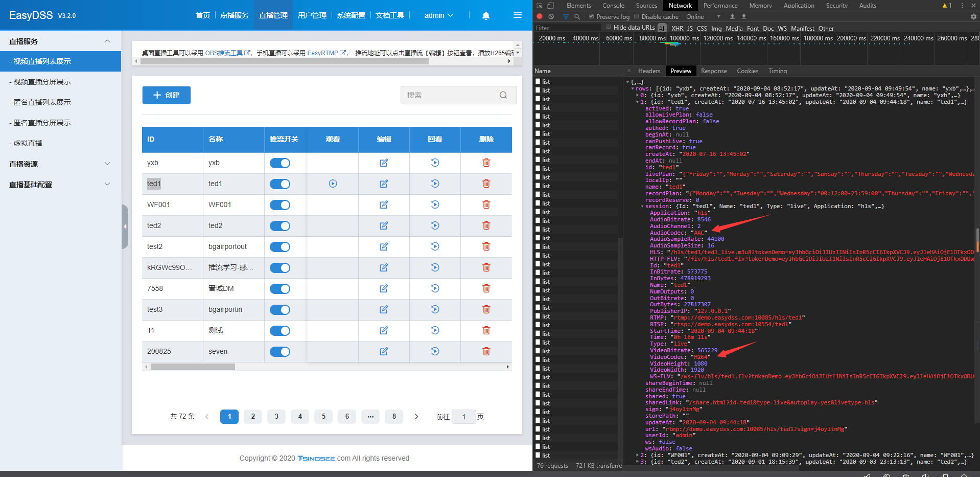Click the edit icon for yxb row
This screenshot has width=980, height=477.
(384, 163)
